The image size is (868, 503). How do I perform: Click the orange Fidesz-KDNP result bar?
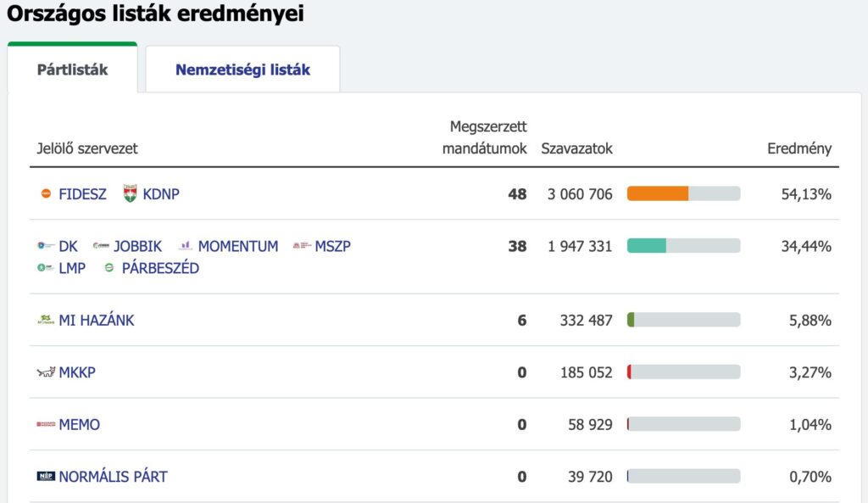(658, 194)
